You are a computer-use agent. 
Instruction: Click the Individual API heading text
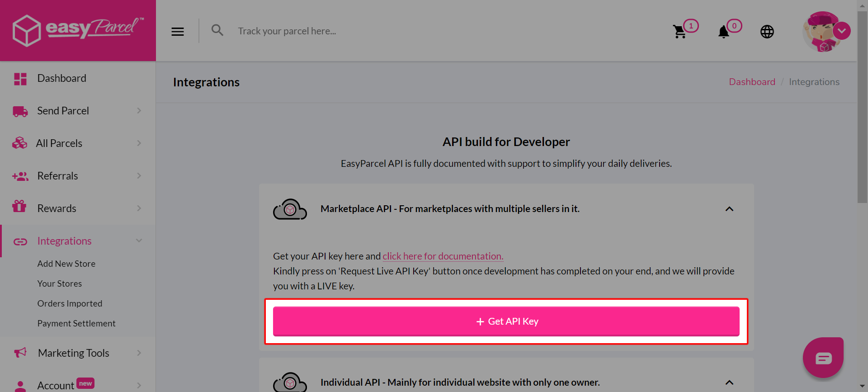(460, 383)
